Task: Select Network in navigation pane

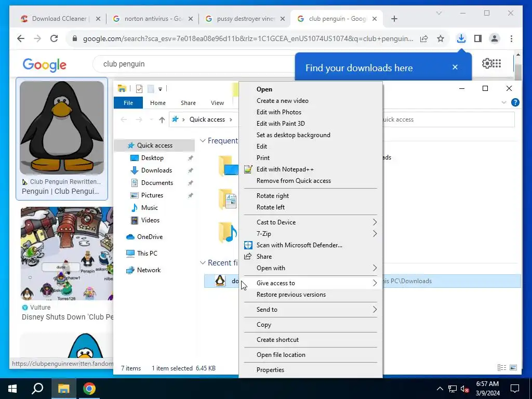Action: [149, 270]
